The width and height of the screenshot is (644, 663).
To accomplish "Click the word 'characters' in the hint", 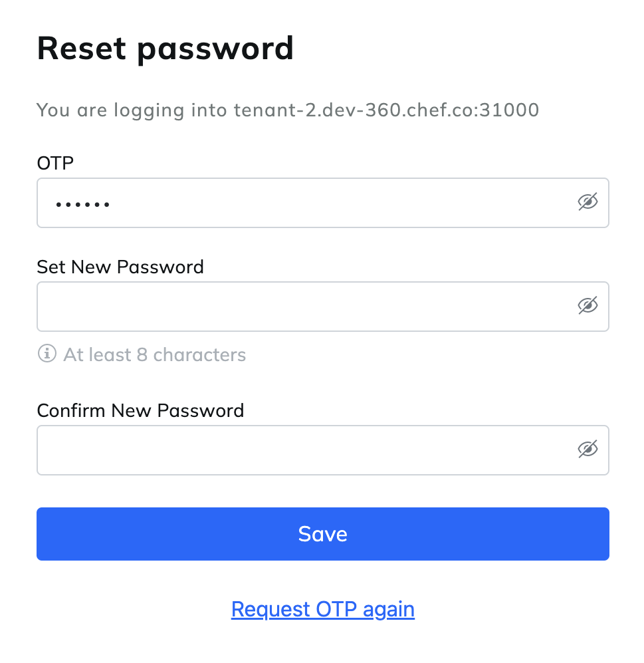I will coord(199,354).
